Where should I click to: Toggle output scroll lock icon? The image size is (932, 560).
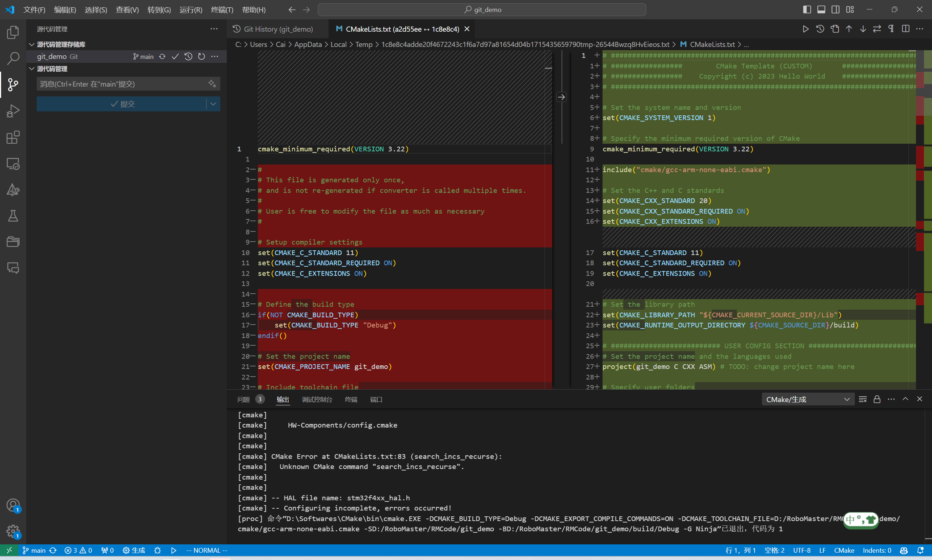click(x=877, y=399)
